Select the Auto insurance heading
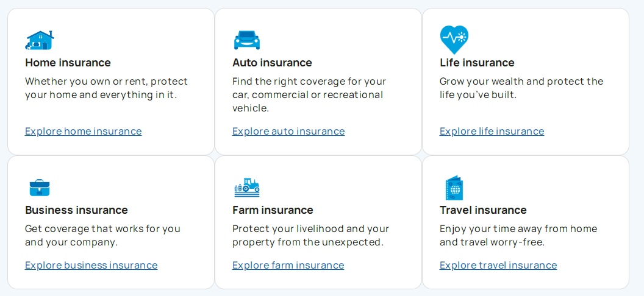The height and width of the screenshot is (296, 644). coord(272,63)
